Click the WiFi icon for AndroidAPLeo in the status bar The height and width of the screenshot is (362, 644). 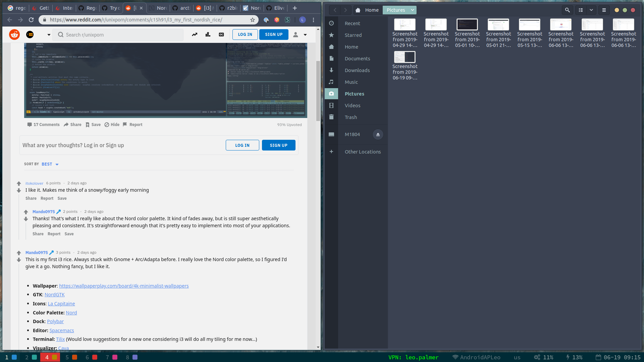click(x=456, y=357)
